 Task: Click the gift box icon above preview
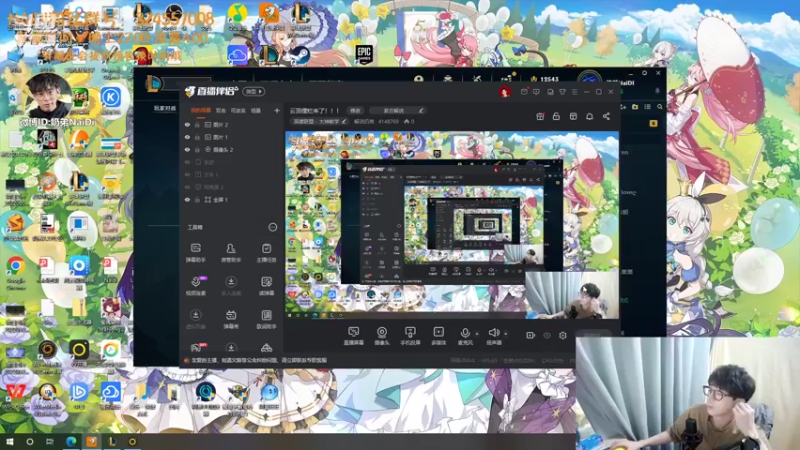[540, 116]
